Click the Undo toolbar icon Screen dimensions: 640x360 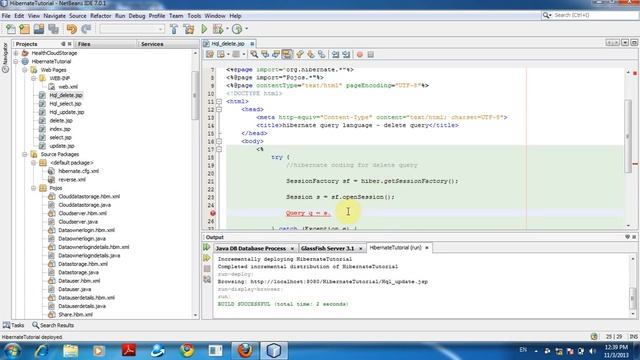(71, 29)
